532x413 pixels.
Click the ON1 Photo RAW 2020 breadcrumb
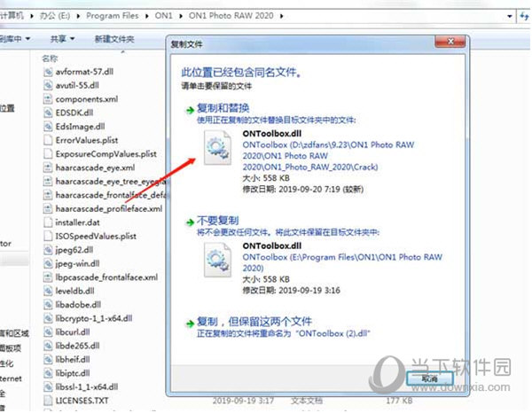point(231,16)
